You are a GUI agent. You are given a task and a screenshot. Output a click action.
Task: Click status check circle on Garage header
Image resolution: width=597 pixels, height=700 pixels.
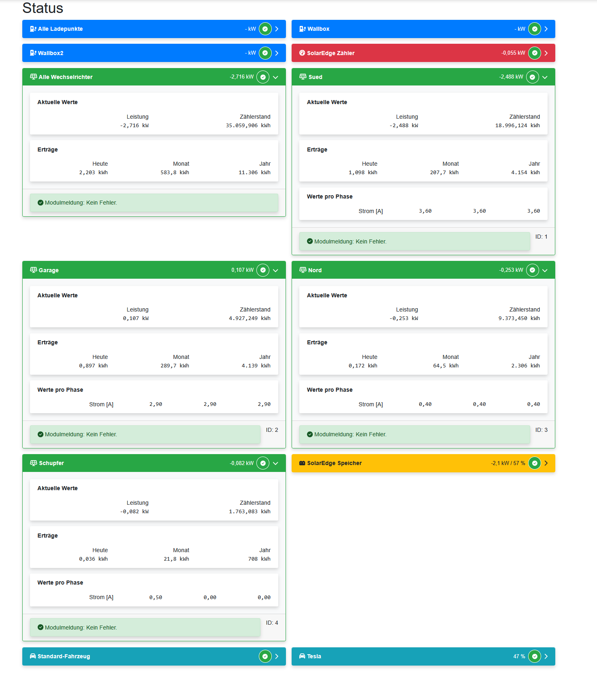[263, 270]
